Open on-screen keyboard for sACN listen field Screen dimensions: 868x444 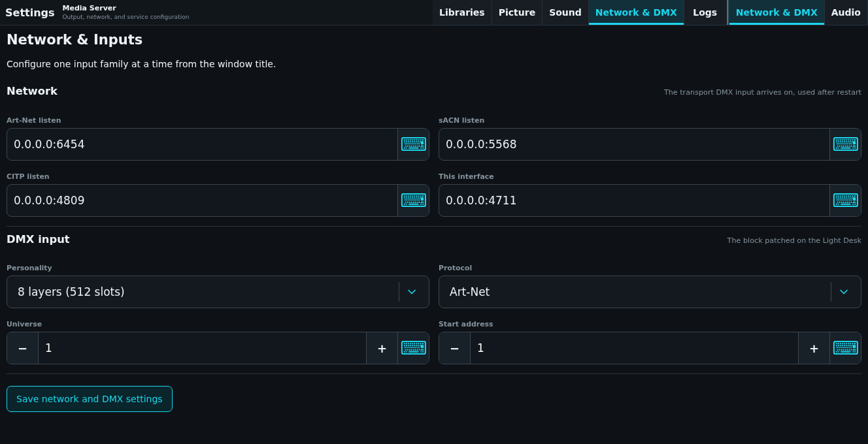[x=845, y=144]
